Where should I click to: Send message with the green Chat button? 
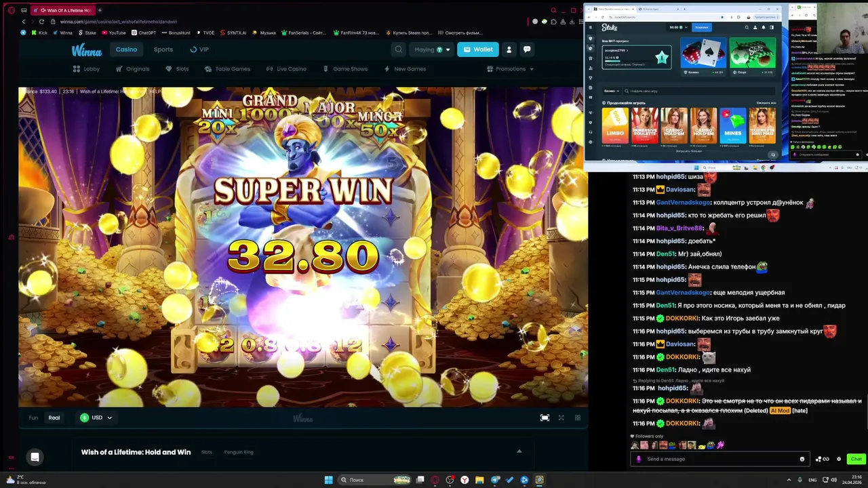coord(856,460)
